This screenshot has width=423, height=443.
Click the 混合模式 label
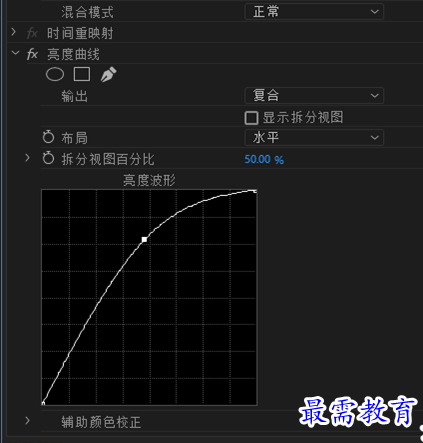pos(87,13)
